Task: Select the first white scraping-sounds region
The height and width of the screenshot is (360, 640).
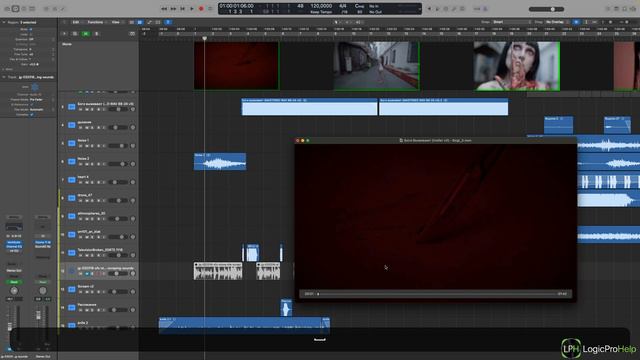Action: [x=218, y=271]
